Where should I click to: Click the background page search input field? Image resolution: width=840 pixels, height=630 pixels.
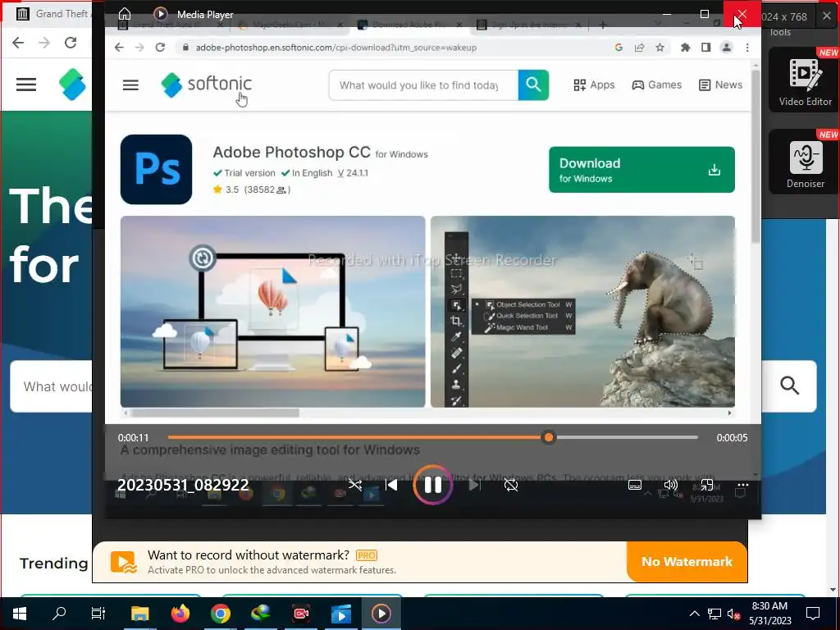51,386
